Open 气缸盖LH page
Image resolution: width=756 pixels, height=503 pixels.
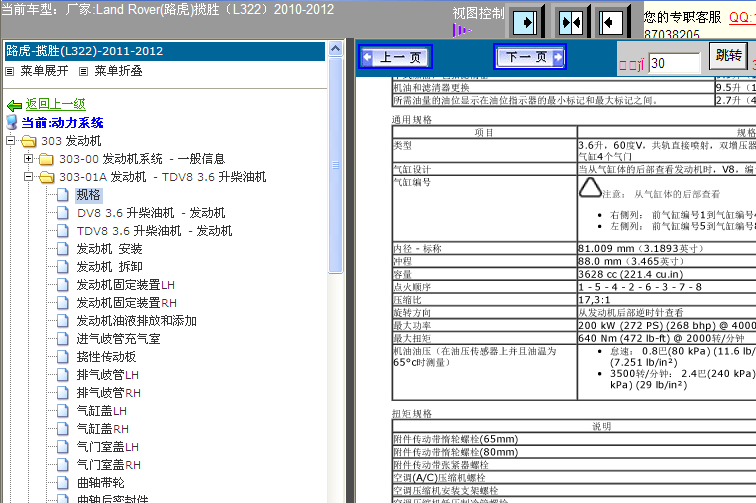click(x=102, y=411)
